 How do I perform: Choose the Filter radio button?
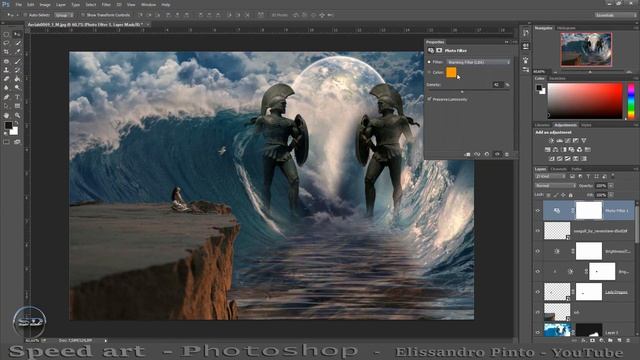point(429,62)
